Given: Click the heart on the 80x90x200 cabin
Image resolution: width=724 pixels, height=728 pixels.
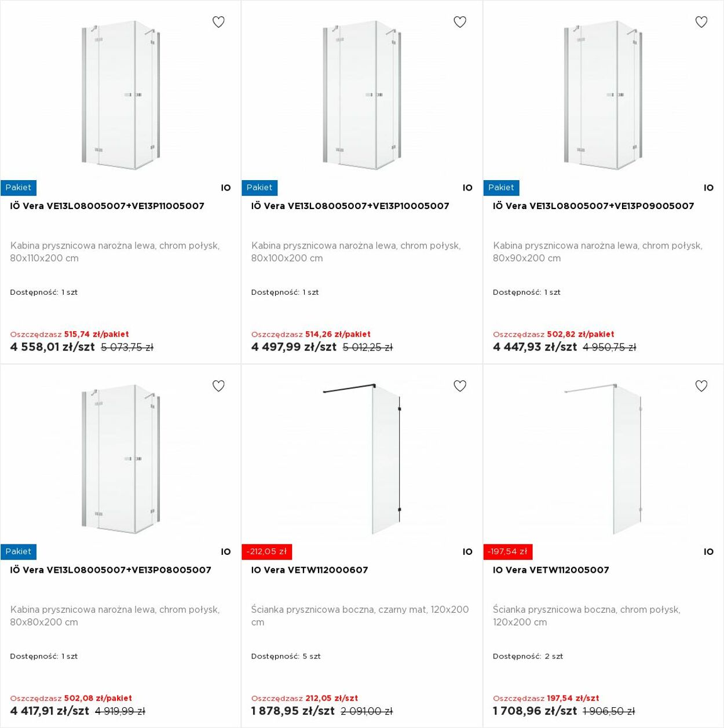Looking at the screenshot, I should click(x=701, y=22).
